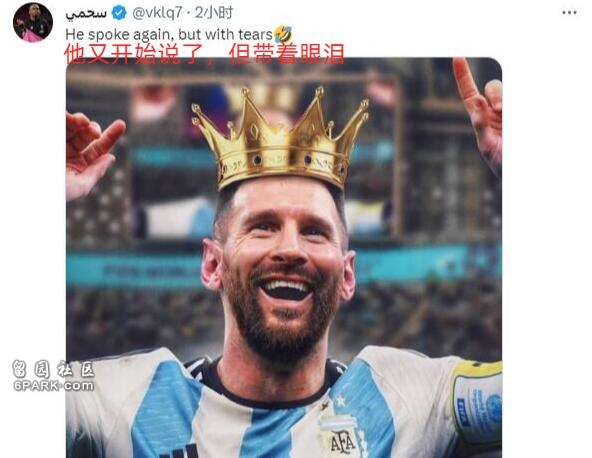The height and width of the screenshot is (458, 592).
Task: Open the tweet's three-dot more options menu
Action: point(569,12)
